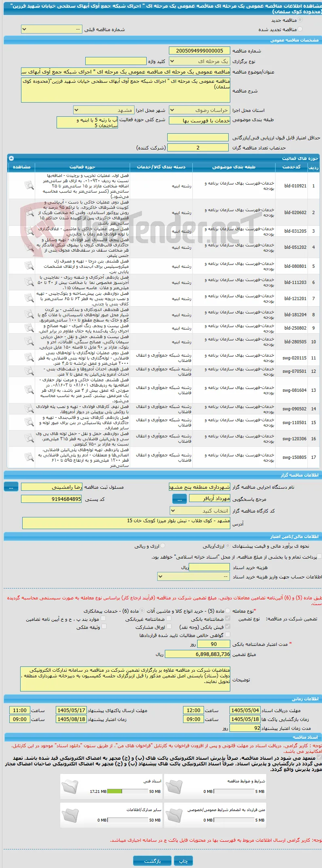The height and width of the screenshot is (868, 322).
Task: Collapse the حوزه های فعالیت section
Action: point(11,158)
